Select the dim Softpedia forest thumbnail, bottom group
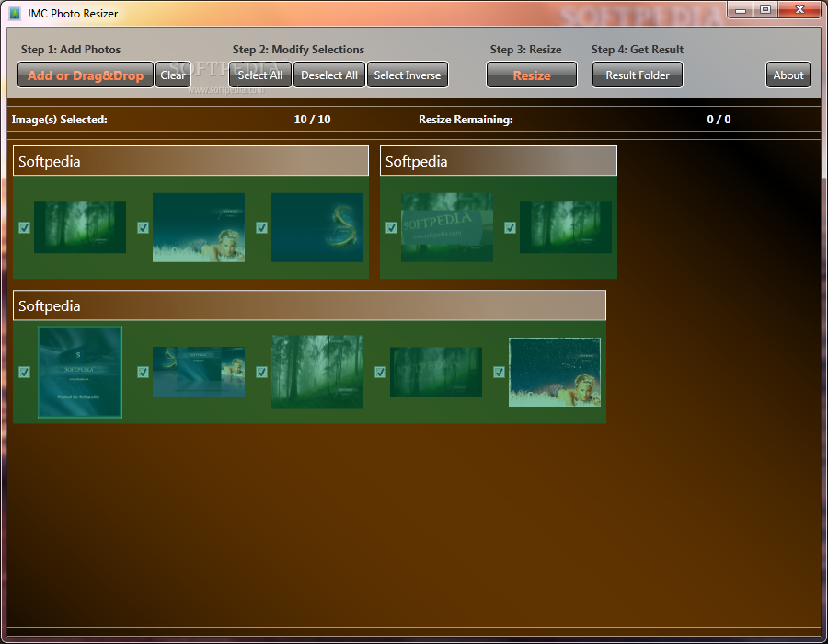The image size is (828, 644). [436, 373]
